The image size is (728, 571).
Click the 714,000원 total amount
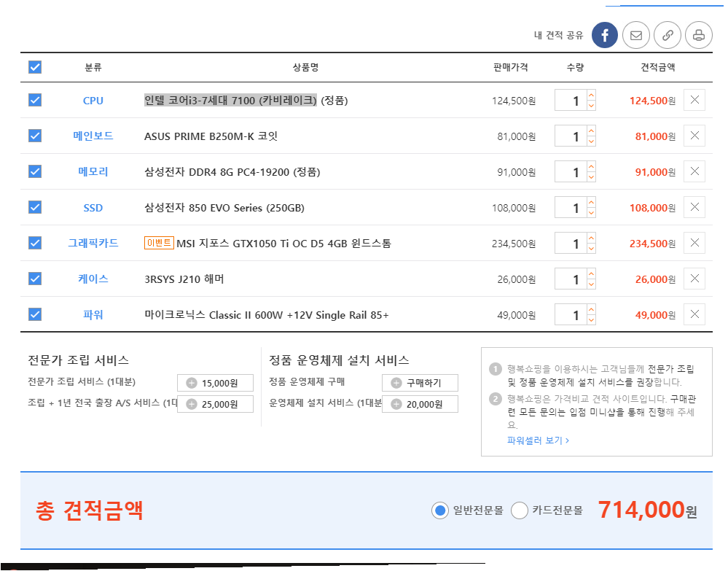click(x=647, y=510)
